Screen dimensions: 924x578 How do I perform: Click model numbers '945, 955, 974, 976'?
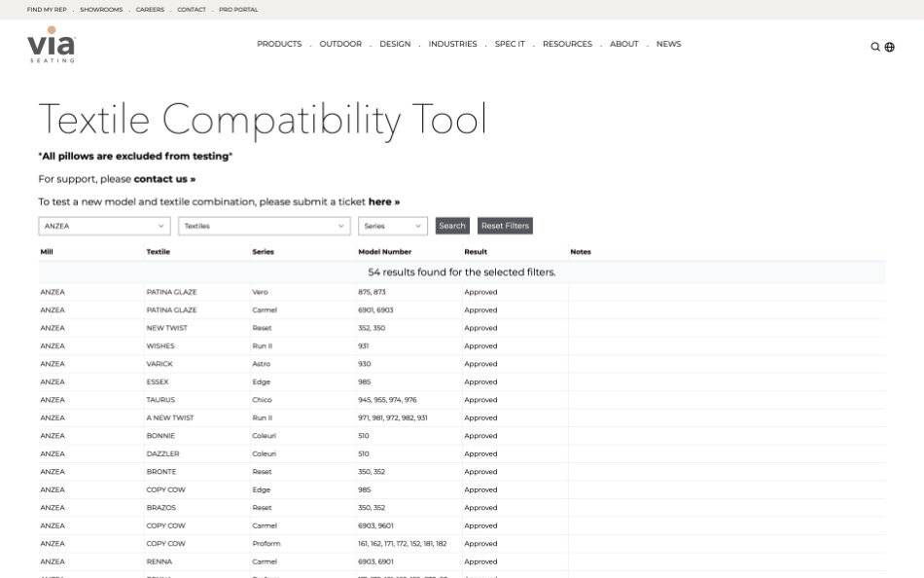tap(387, 400)
